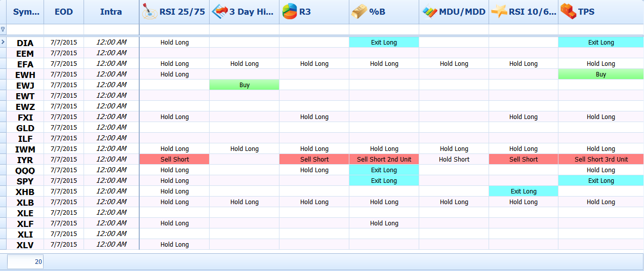Viewport: 644px width, 271px height.
Task: Click the RSI 25/75 column header text
Action: coord(182,12)
